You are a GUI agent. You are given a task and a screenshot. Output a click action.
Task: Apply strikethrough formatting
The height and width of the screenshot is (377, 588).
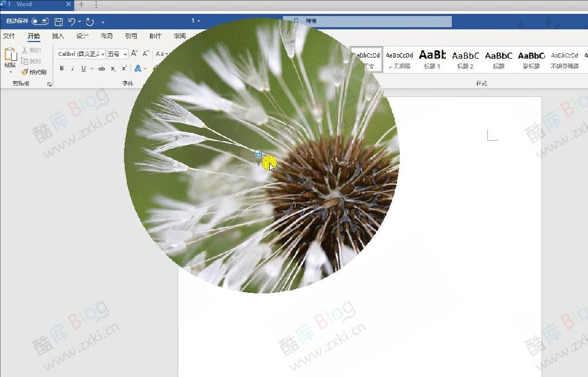click(101, 69)
